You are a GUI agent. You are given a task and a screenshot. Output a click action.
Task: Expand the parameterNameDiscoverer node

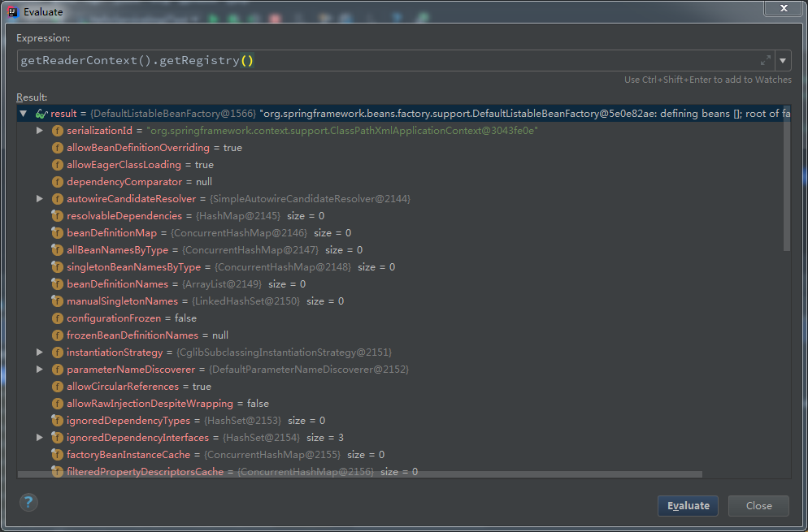click(40, 370)
